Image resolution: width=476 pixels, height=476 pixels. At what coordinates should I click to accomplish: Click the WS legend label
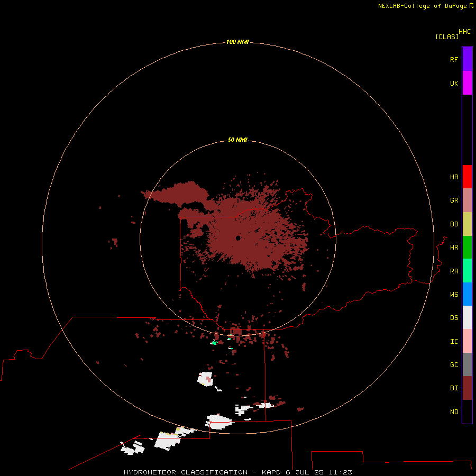[454, 295]
